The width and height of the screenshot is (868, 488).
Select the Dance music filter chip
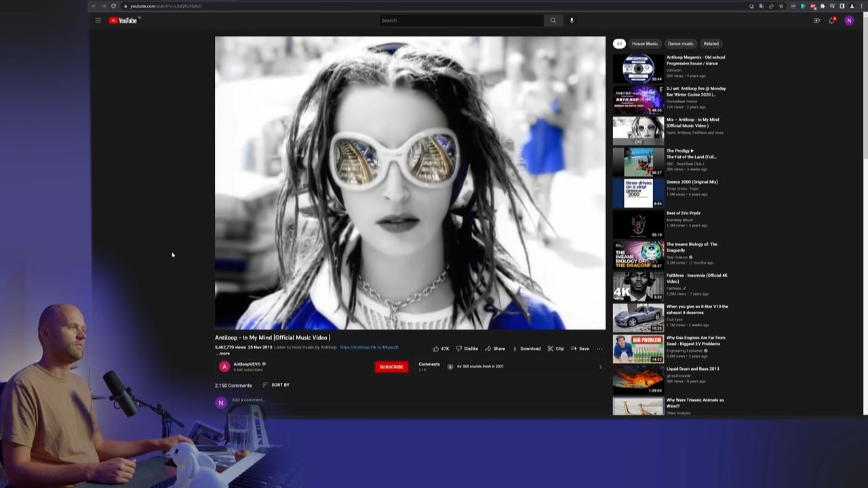(681, 43)
